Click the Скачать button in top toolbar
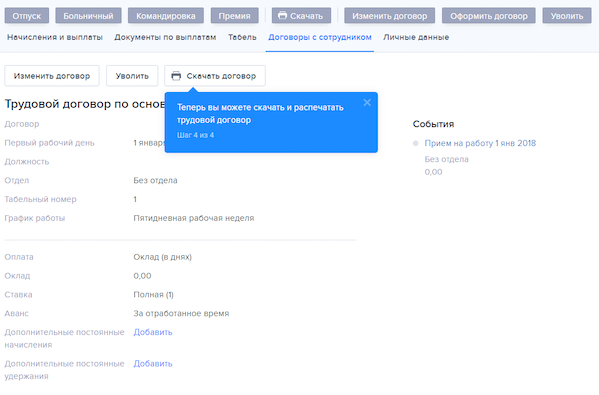The height and width of the screenshot is (395, 599). pyautogui.click(x=301, y=16)
